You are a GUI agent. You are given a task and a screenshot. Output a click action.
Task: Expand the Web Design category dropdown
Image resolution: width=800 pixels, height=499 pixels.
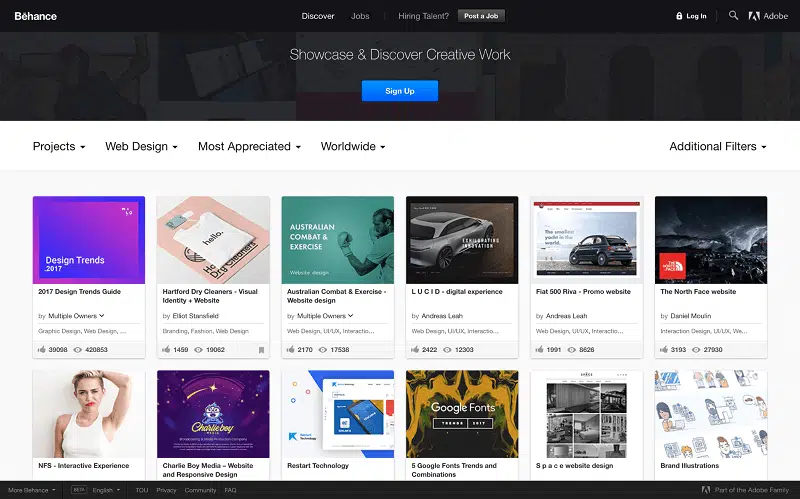coord(141,146)
